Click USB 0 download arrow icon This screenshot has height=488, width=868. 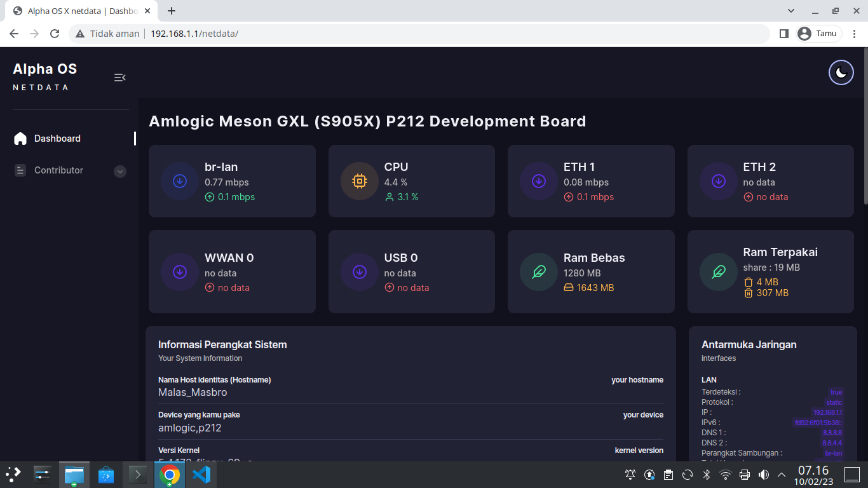(x=360, y=272)
